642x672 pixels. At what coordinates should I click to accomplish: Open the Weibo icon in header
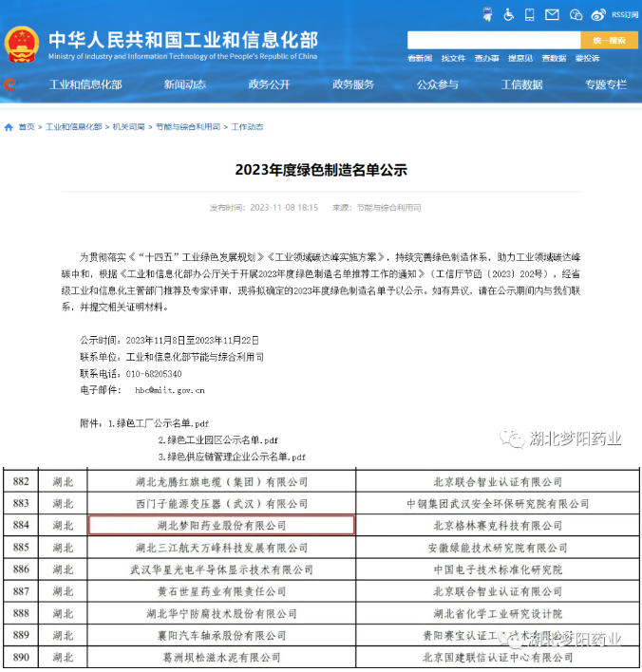coord(598,14)
